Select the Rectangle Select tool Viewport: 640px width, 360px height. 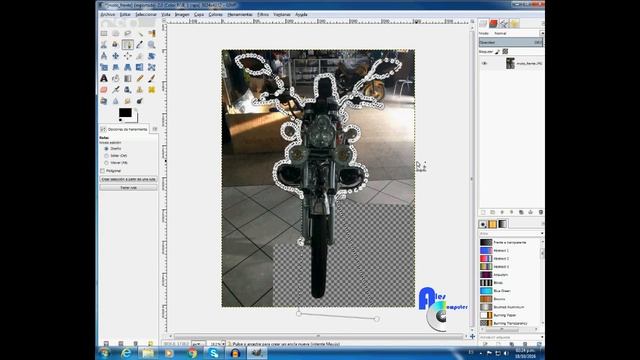[104, 33]
